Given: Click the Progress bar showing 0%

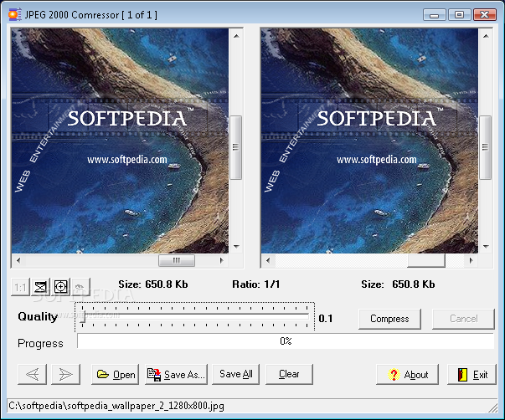Looking at the screenshot, I should point(286,341).
